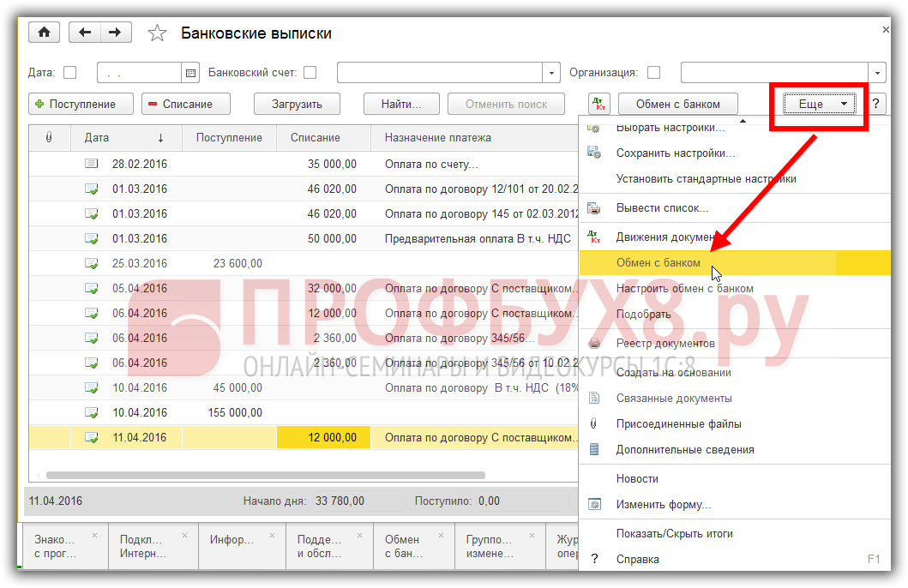
Task: Open Реестр документов menu item
Action: [x=734, y=343]
